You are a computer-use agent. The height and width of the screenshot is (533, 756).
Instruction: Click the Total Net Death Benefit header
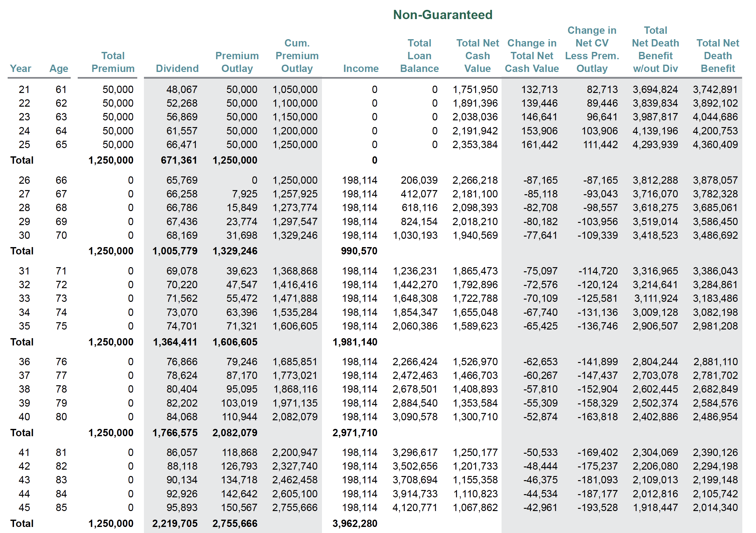[717, 56]
